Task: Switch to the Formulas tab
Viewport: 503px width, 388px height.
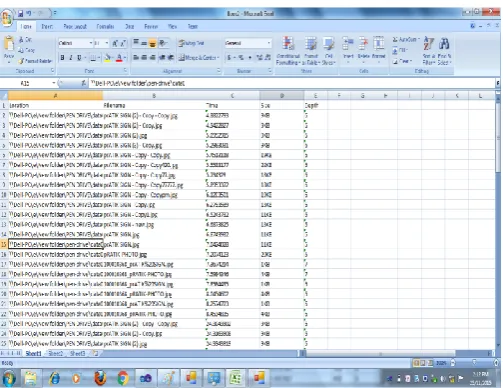Action: [105, 26]
